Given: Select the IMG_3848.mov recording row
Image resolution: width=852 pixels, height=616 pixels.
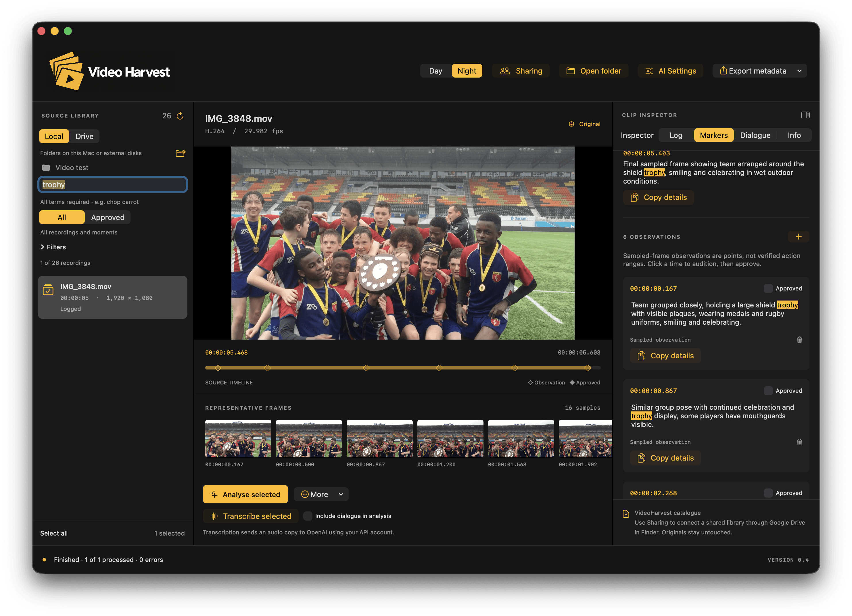Looking at the screenshot, I should coord(112,297).
